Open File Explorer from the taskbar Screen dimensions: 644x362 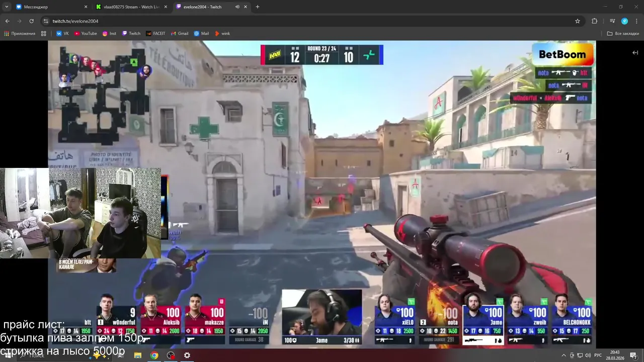click(x=138, y=355)
